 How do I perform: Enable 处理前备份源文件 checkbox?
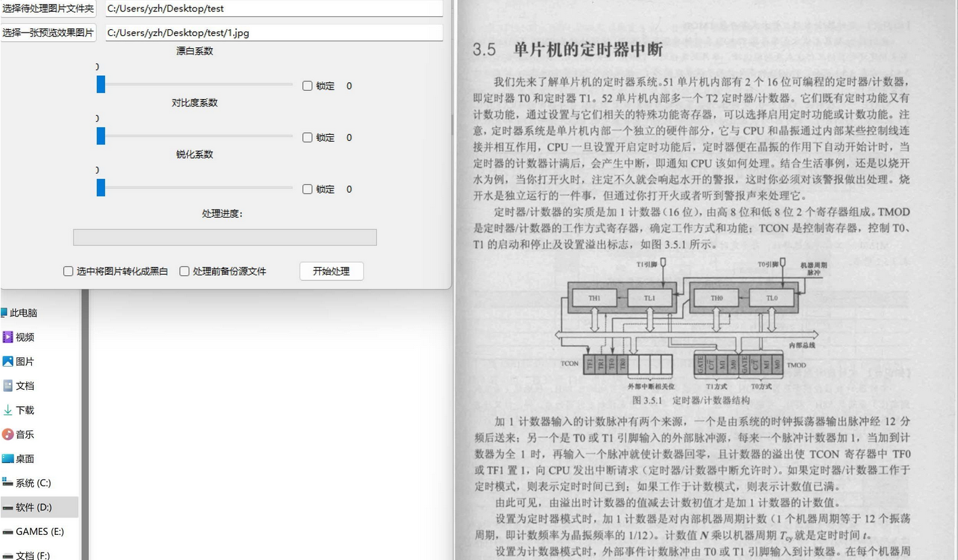point(184,271)
